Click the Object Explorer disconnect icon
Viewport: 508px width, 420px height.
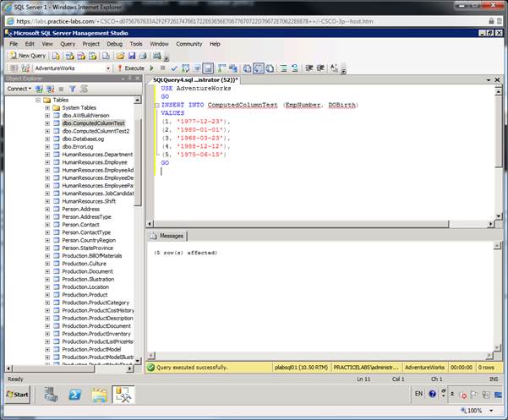(50, 89)
